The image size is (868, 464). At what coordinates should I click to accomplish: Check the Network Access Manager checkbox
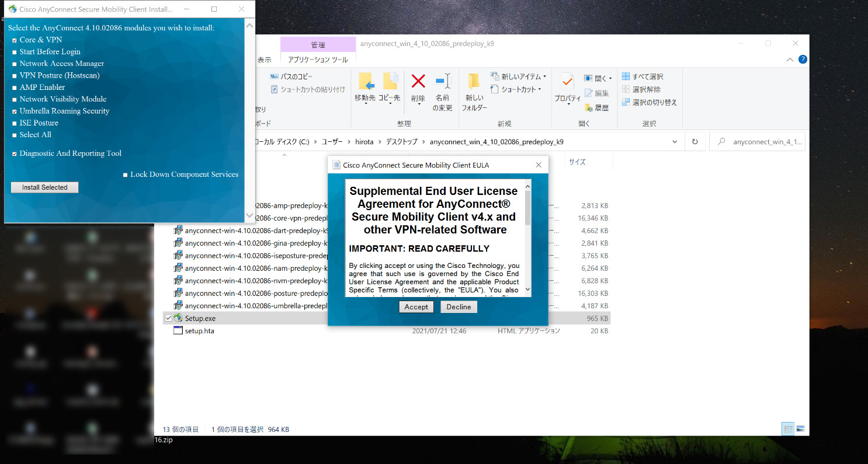[x=15, y=64]
